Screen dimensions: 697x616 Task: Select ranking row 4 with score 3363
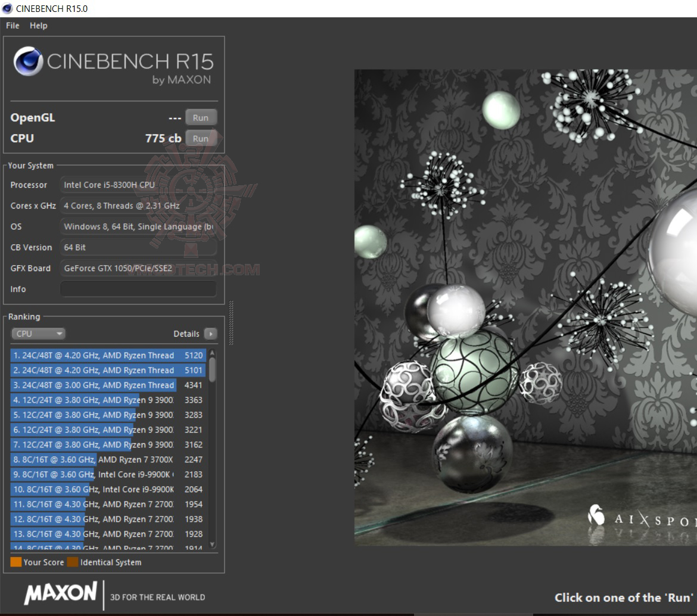click(x=108, y=400)
